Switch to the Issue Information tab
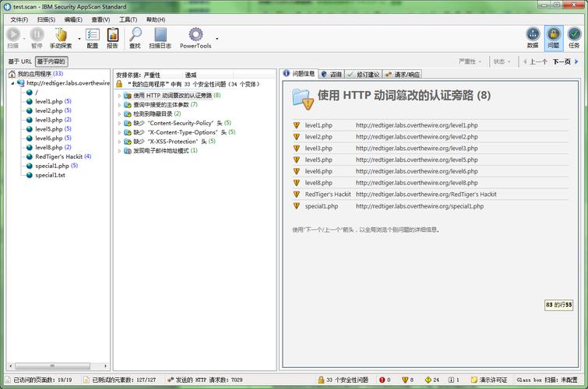 coord(299,73)
